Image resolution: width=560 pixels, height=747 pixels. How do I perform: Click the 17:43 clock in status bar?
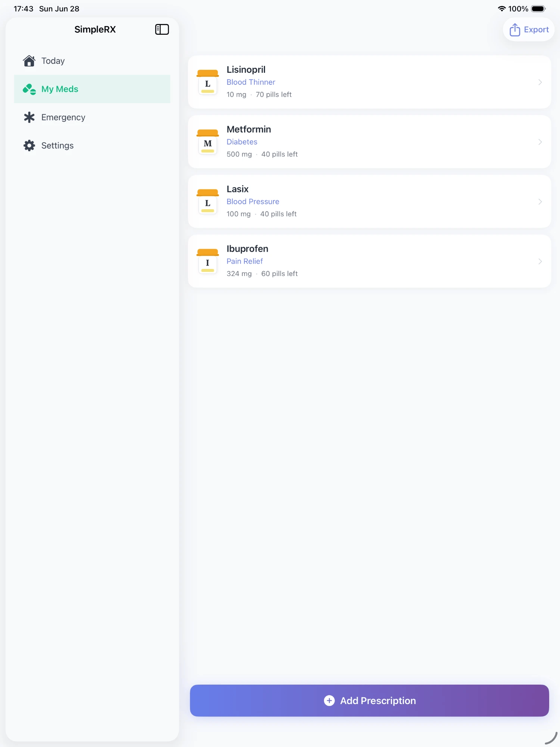coord(24,9)
